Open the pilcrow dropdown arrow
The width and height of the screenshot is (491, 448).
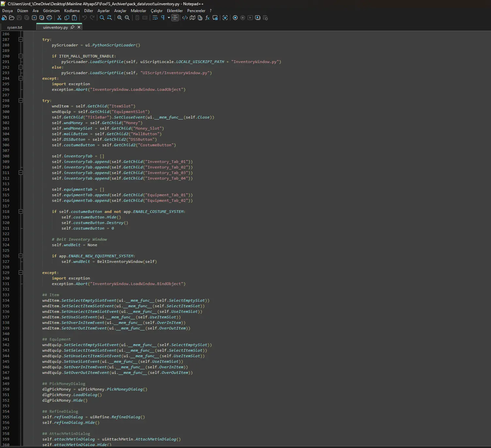point(169,18)
